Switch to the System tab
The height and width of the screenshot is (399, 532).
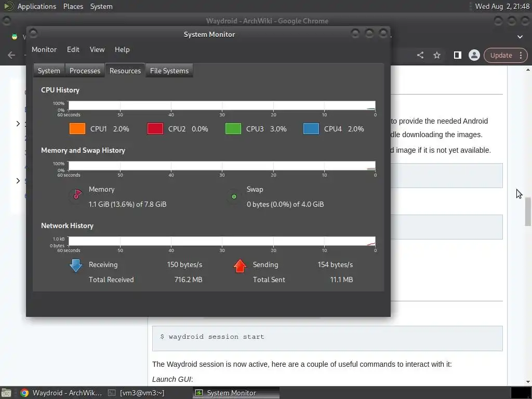(x=49, y=71)
